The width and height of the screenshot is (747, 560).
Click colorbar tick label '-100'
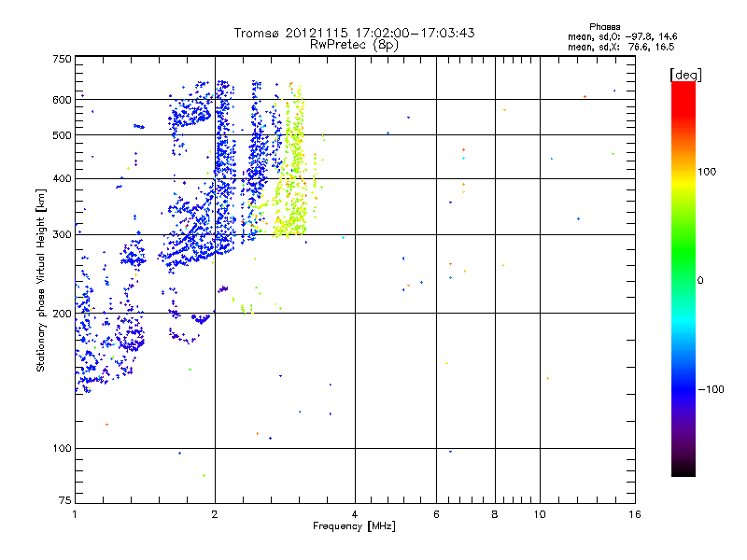tap(711, 389)
